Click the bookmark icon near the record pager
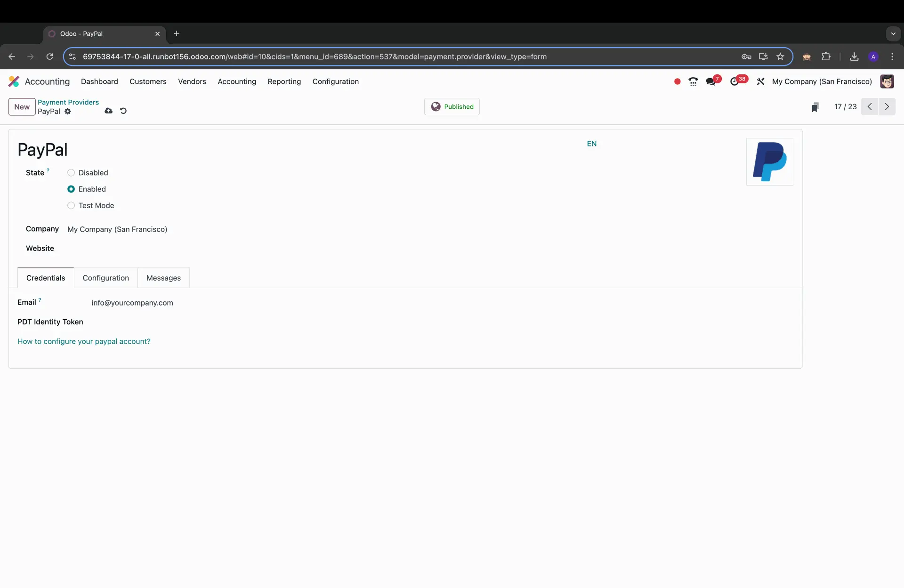This screenshot has width=904, height=588. tap(815, 107)
